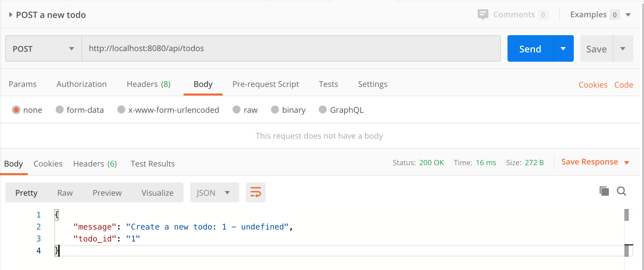The image size is (644, 270).
Task: Open the Pre-request Script tab
Action: [266, 84]
